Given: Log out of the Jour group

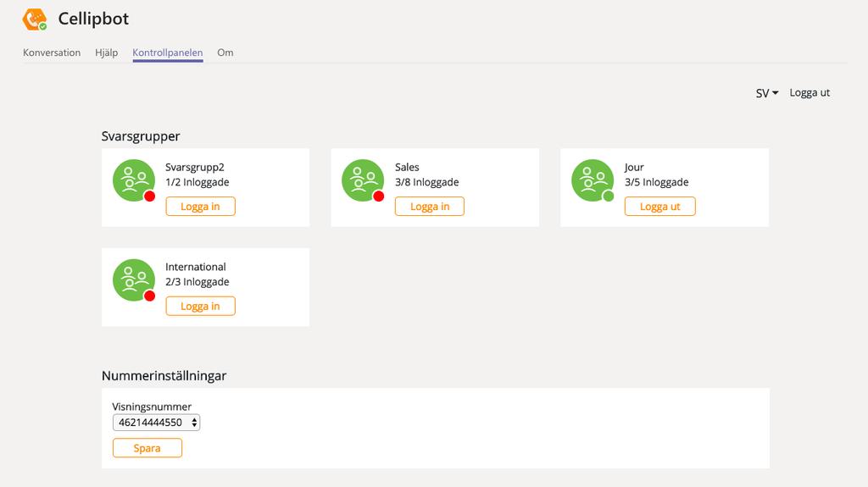Looking at the screenshot, I should click(659, 207).
